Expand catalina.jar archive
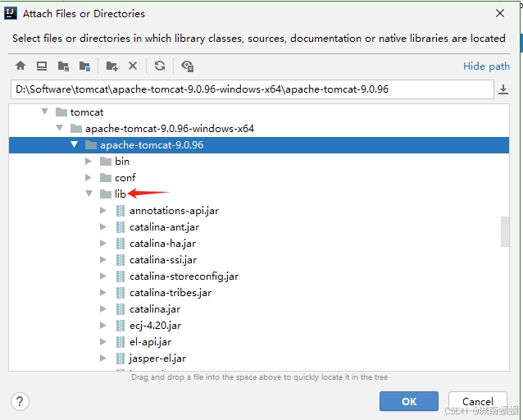This screenshot has width=523, height=420. 103,308
